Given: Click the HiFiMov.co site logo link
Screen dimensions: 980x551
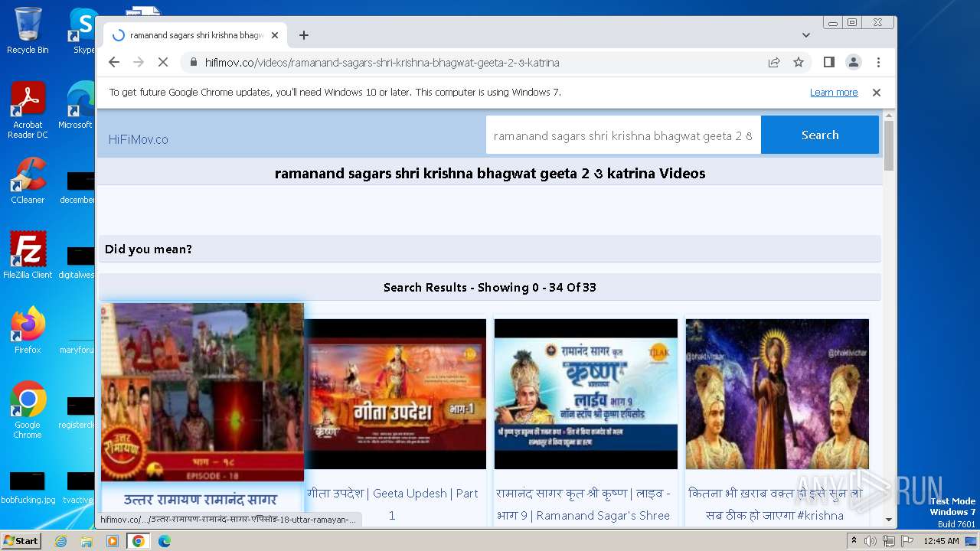Looking at the screenshot, I should (139, 139).
